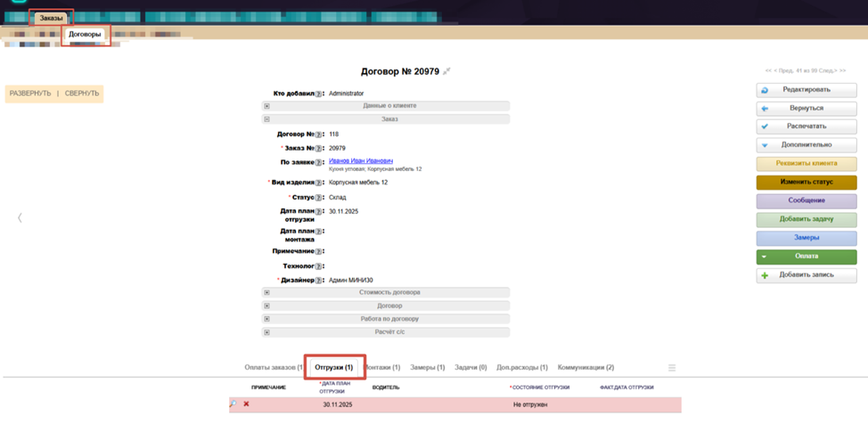Click help icon beside Кто добавил
The image size is (868, 424).
319,94
